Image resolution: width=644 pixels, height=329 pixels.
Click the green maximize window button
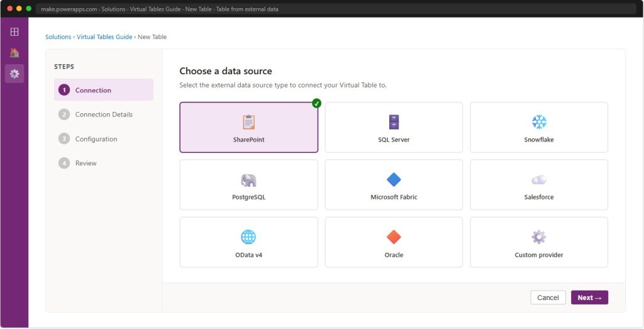tap(28, 9)
